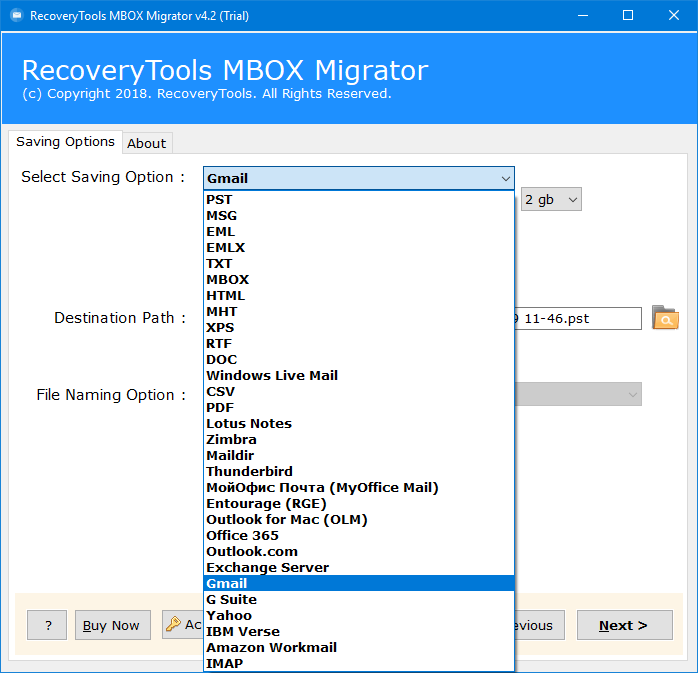Select EML format option
Viewport: 698px width, 673px height.
[x=359, y=231]
